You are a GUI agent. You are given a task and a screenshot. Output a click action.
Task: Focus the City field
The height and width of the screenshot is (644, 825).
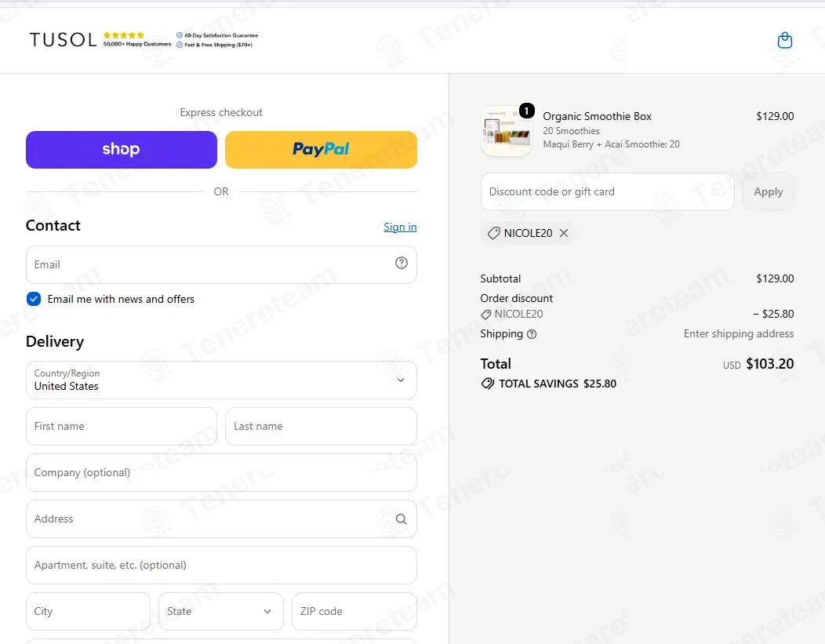[89, 611]
